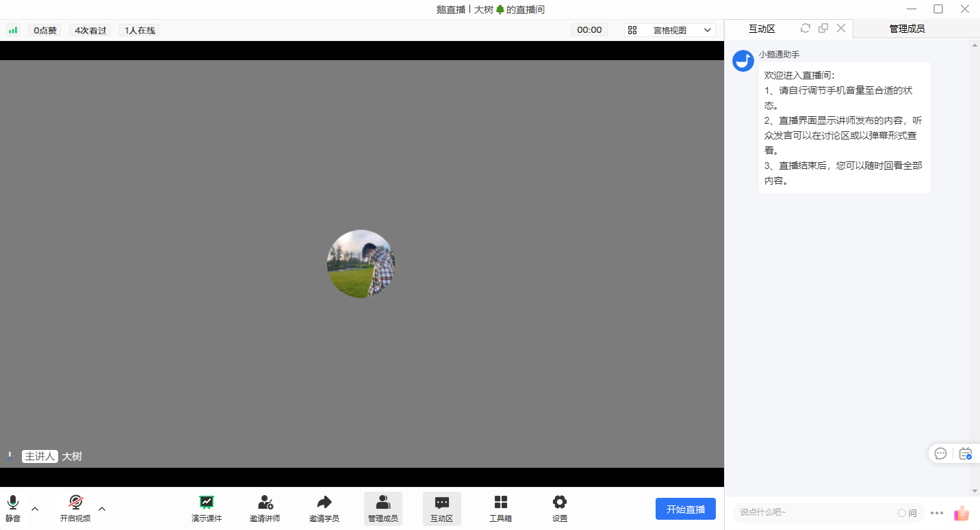
Task: Select the 互动区 tab
Action: pyautogui.click(x=762, y=29)
